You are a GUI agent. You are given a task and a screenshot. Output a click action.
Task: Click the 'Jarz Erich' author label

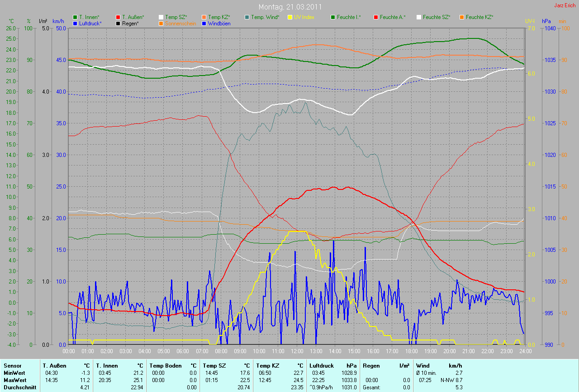(565, 5)
